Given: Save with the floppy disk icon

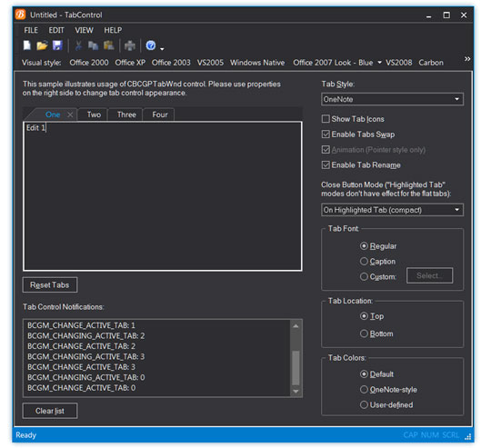Looking at the screenshot, I should coord(57,45).
